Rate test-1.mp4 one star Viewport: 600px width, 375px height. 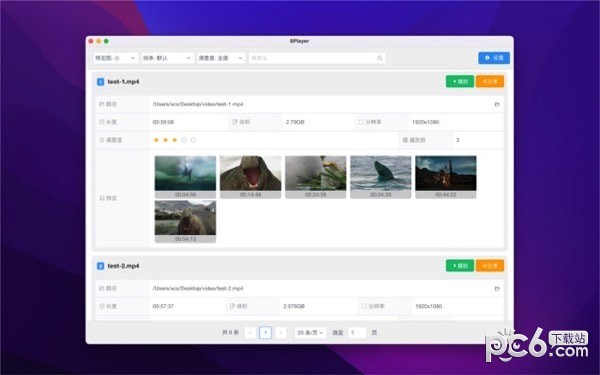click(x=156, y=140)
